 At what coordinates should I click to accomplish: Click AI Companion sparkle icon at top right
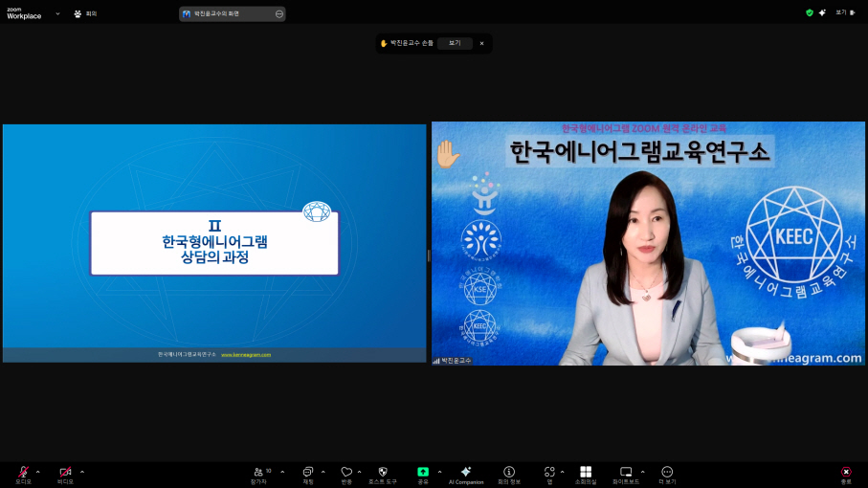click(x=823, y=12)
